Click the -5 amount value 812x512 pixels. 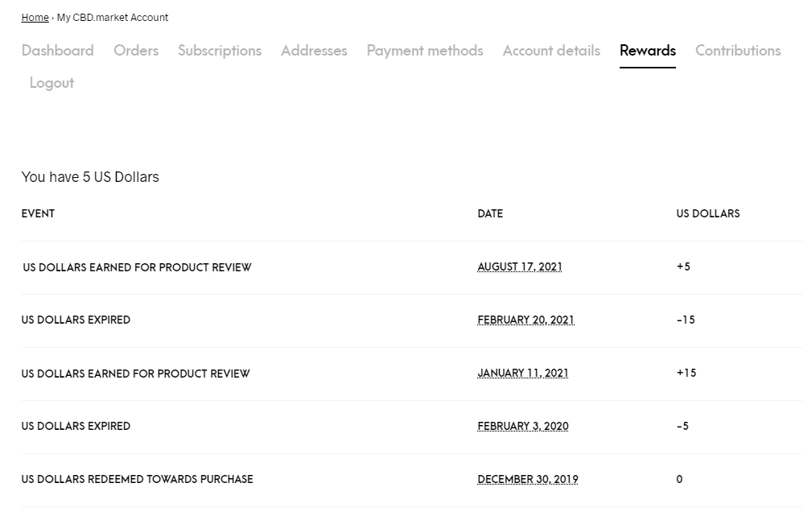tap(682, 426)
